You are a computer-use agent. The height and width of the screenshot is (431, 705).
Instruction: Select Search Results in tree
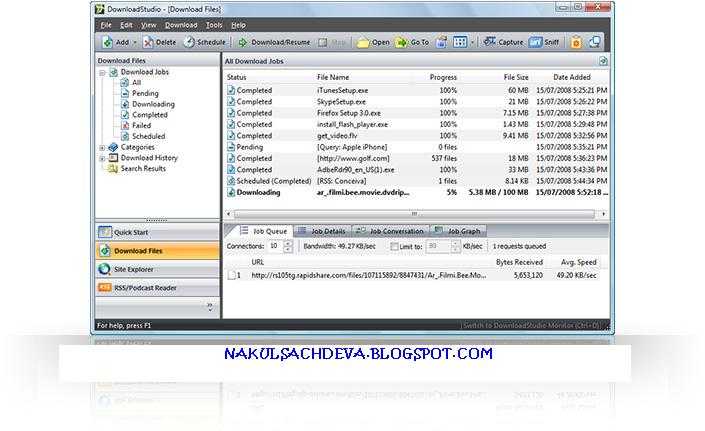143,169
